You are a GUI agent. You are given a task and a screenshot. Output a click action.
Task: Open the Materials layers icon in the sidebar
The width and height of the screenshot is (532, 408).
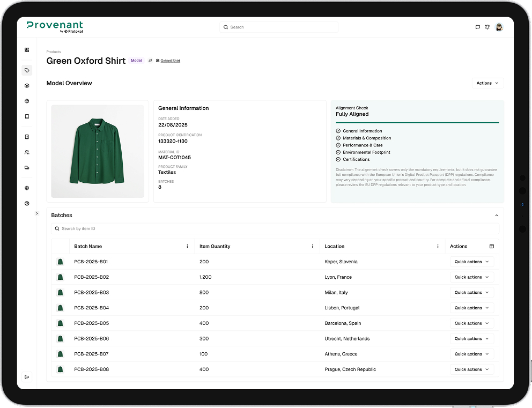26,85
